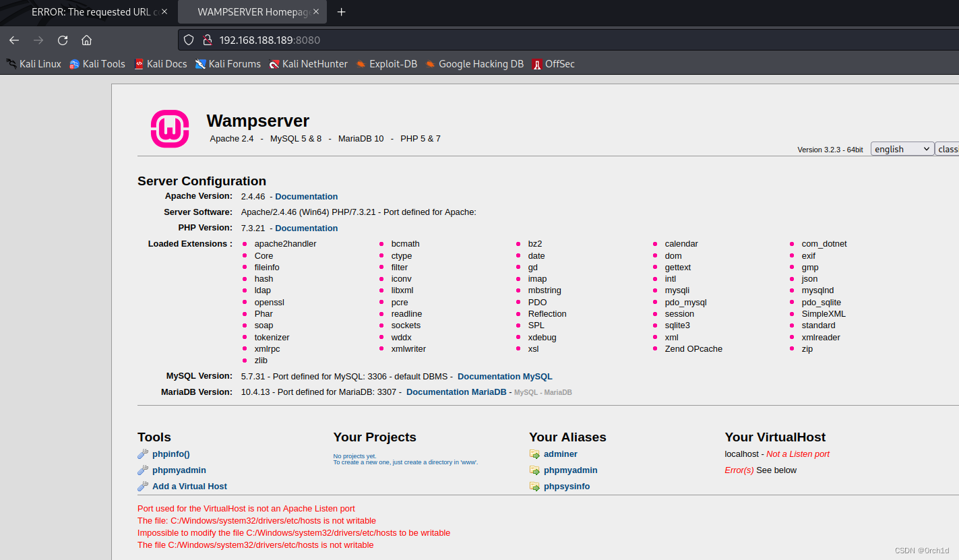
Task: Click the com_dotnet extension entry
Action: [x=824, y=244]
